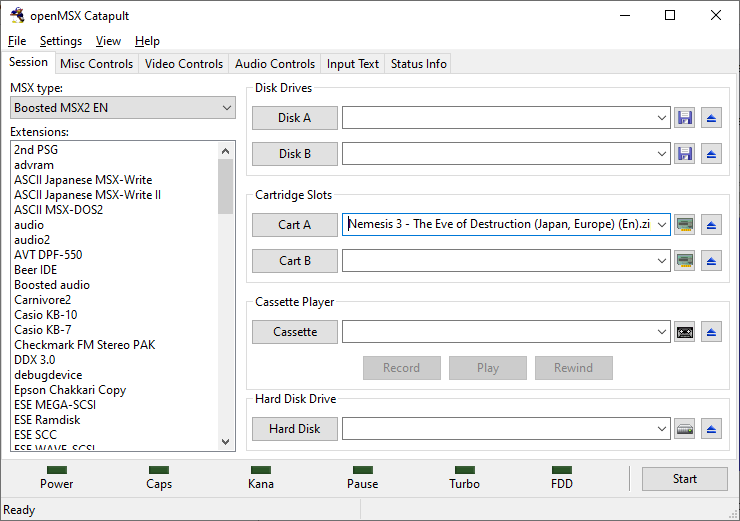Click into the Cart A ROM path field
This screenshot has height=521, width=740.
498,225
